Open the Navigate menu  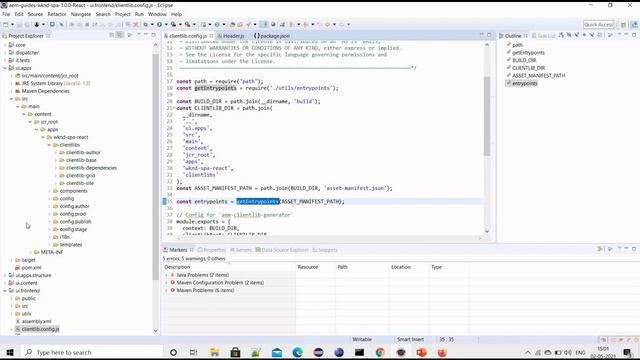coord(81,14)
